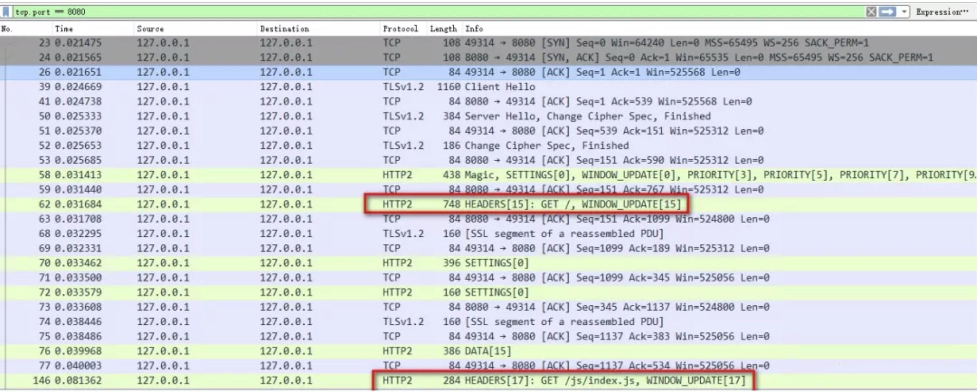
Task: Select packet 72 SETTINGS[0] length 160
Action: click(489, 292)
